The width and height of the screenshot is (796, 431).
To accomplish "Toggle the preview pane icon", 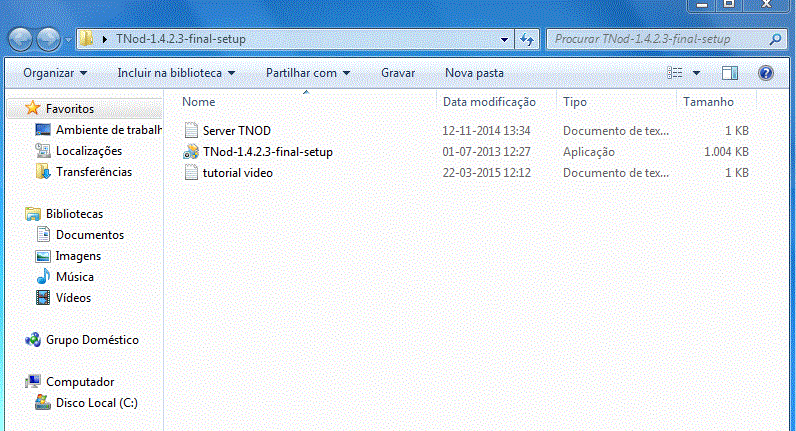I will [730, 73].
